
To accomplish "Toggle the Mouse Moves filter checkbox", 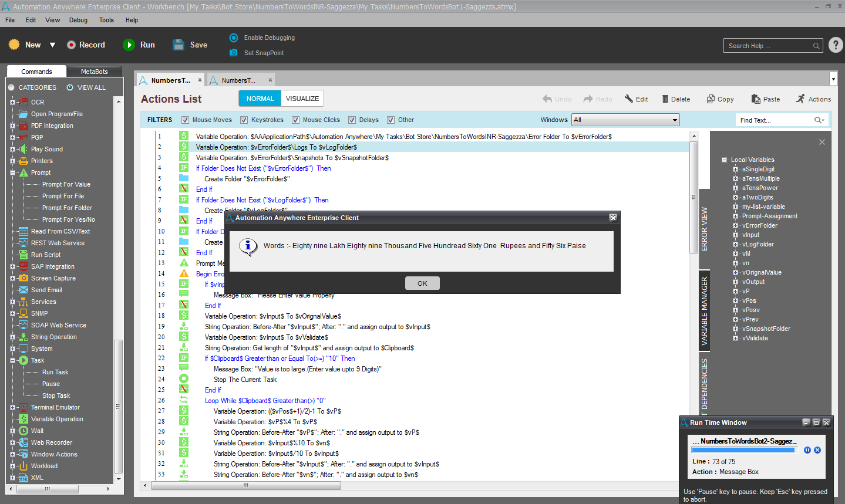I will point(186,120).
